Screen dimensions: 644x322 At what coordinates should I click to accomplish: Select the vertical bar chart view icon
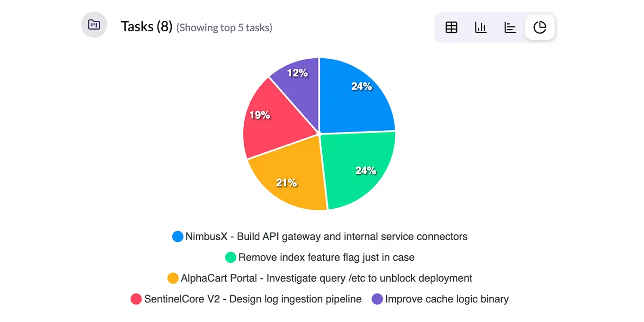480,27
